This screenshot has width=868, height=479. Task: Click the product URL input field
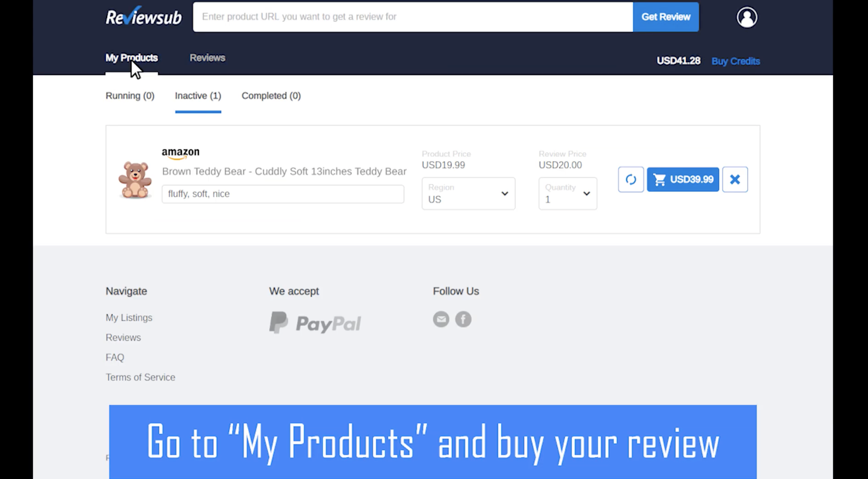pos(413,17)
